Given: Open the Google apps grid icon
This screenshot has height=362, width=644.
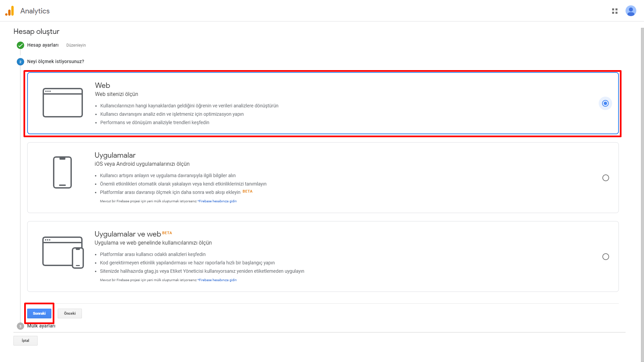Looking at the screenshot, I should click(615, 11).
